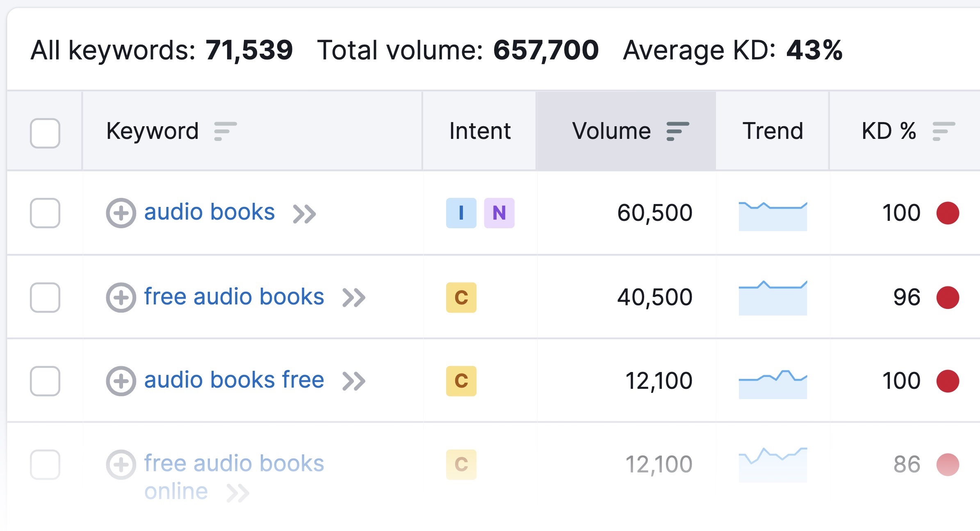
Task: Click the Informational 'I' intent badge
Action: click(461, 213)
